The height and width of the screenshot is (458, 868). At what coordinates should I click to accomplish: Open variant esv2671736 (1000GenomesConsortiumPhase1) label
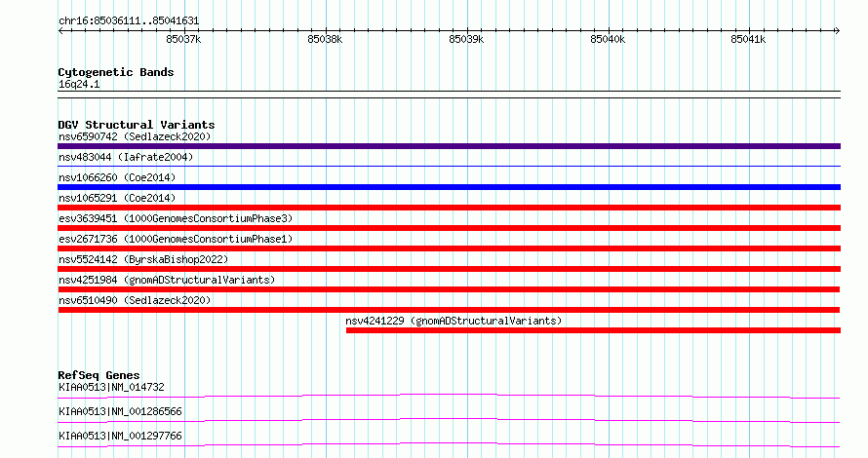point(176,239)
